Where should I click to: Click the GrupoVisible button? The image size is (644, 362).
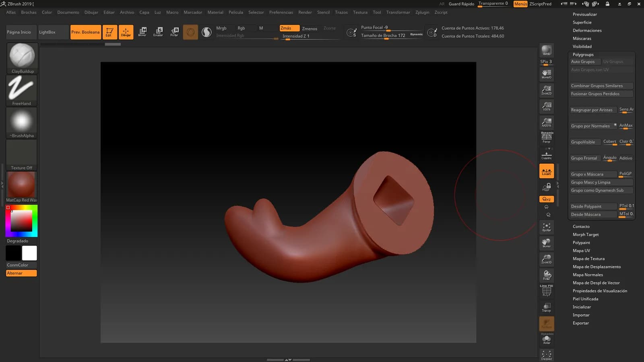point(585,142)
